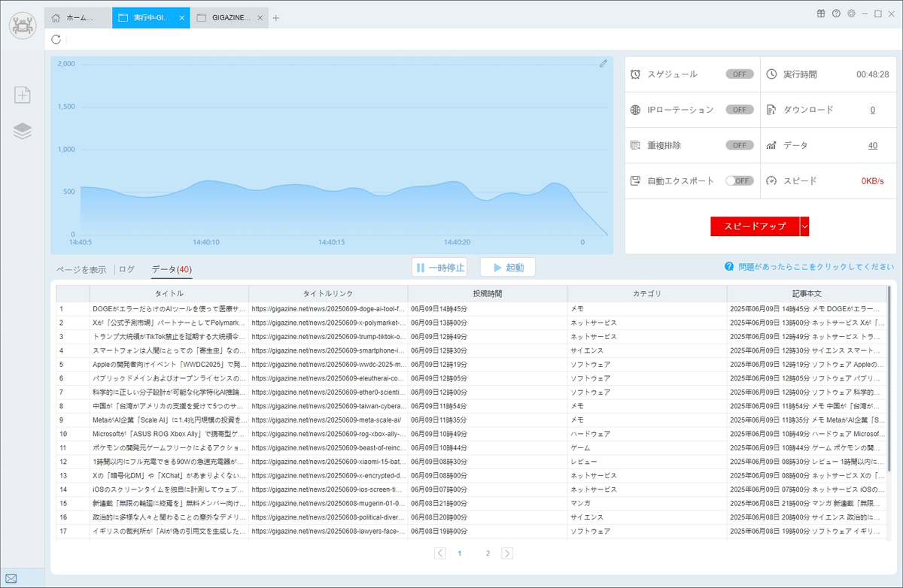The height and width of the screenshot is (588, 903).
Task: Click row 5 link wwdc-2025
Action: (328, 364)
